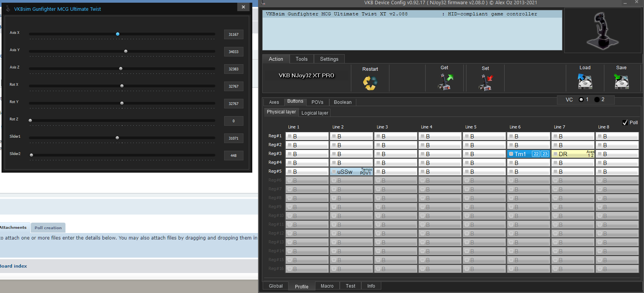Click joystick icon in VKBsim window title

point(8,8)
